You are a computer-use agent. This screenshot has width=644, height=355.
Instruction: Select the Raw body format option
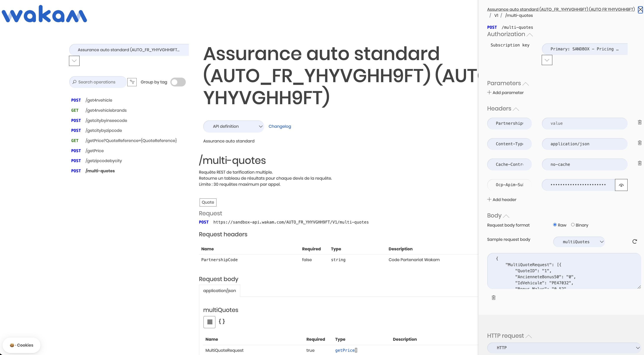(x=555, y=225)
